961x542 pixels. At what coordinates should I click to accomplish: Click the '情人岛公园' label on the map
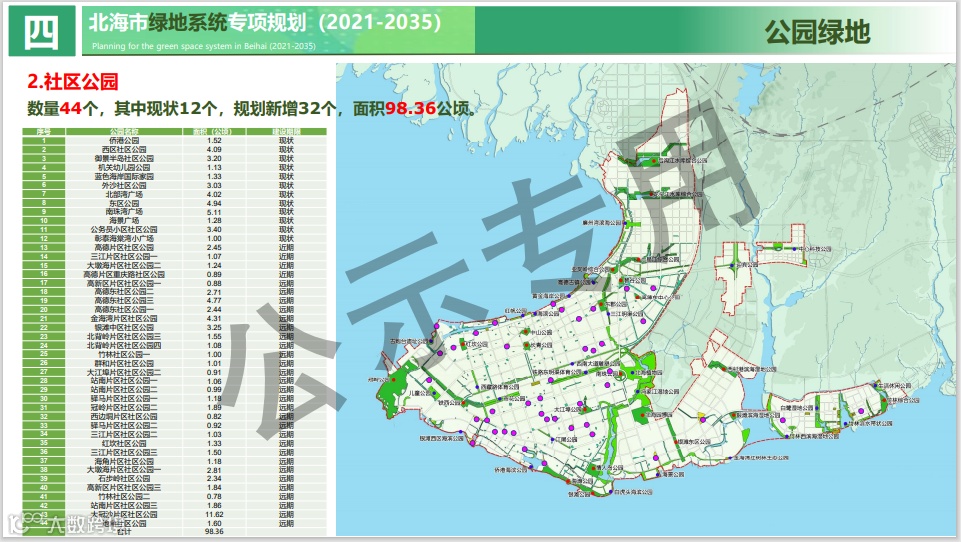click(612, 467)
